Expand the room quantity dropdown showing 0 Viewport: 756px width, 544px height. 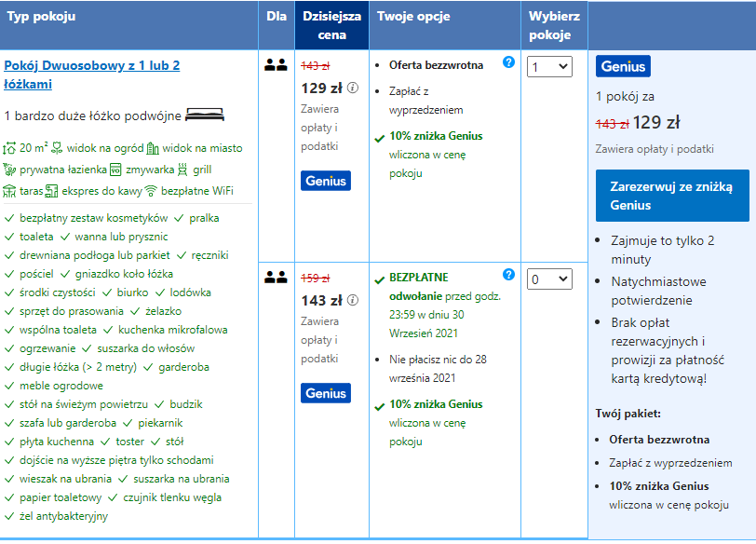[549, 279]
